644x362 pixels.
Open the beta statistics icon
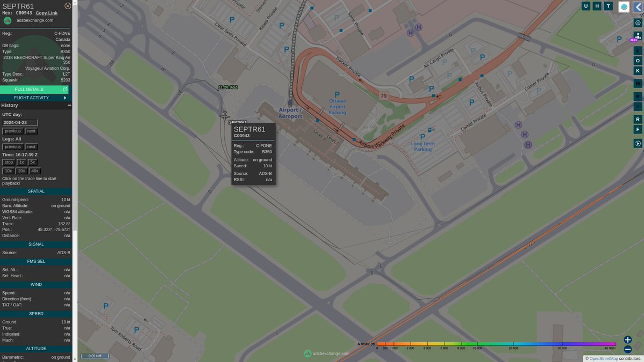638,36
